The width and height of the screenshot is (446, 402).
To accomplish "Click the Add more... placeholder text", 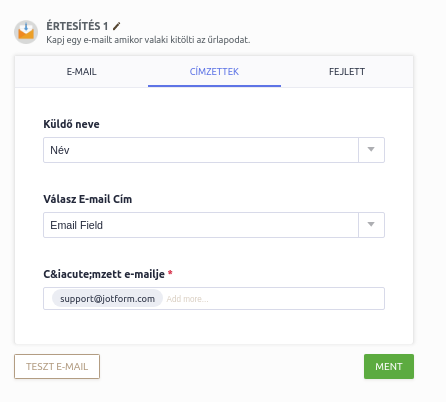I will tap(187, 299).
